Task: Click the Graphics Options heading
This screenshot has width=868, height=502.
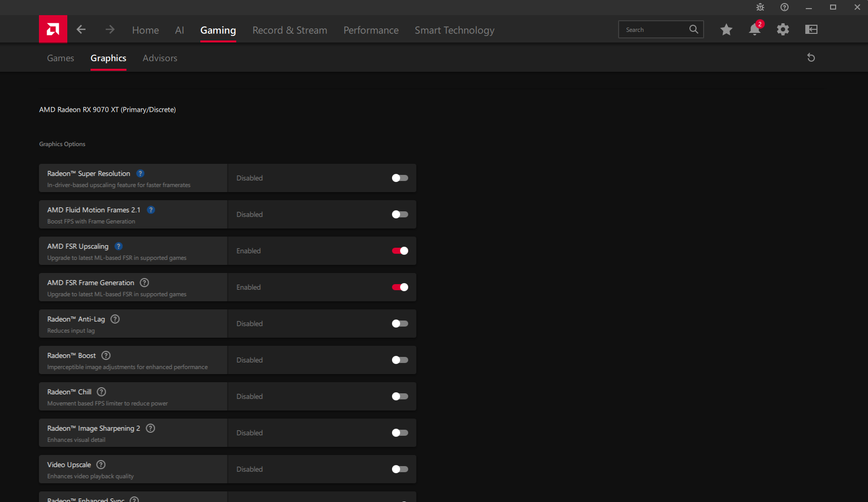Action: tap(62, 144)
